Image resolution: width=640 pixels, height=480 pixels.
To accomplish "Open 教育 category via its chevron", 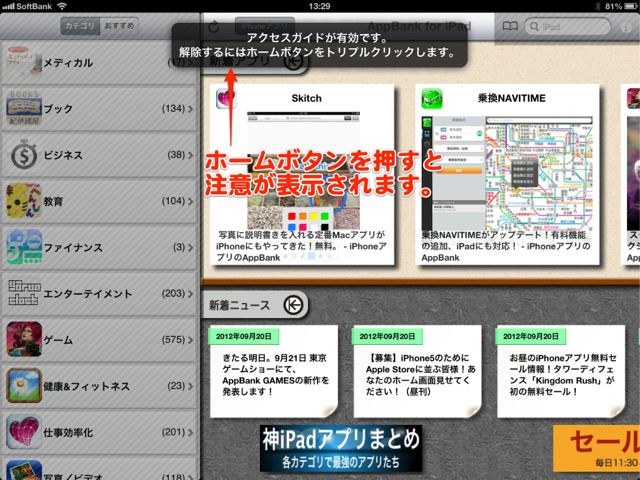I will 191,201.
